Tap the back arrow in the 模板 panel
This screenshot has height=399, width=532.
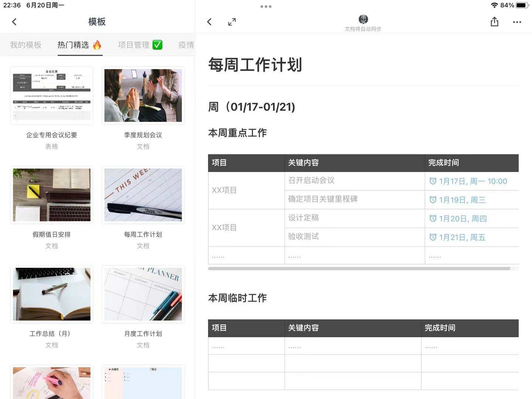pos(14,22)
